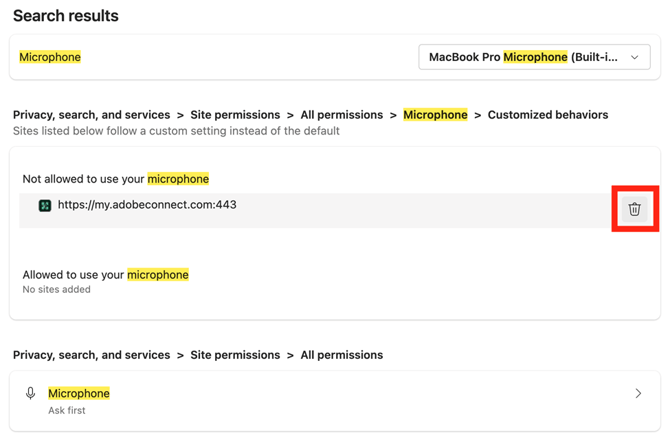Click Privacy, search, and services above Ask first row
The image size is (670, 437).
91,355
